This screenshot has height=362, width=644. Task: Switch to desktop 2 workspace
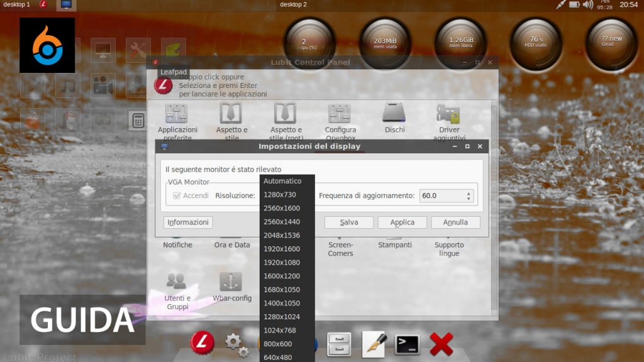(x=294, y=4)
